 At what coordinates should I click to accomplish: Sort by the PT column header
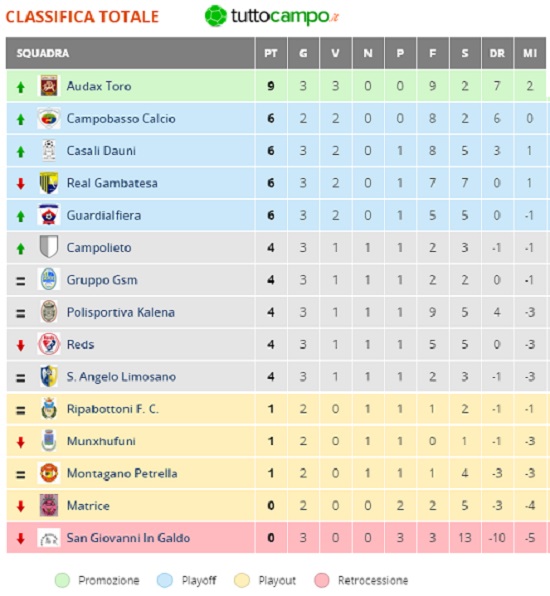coord(271,53)
